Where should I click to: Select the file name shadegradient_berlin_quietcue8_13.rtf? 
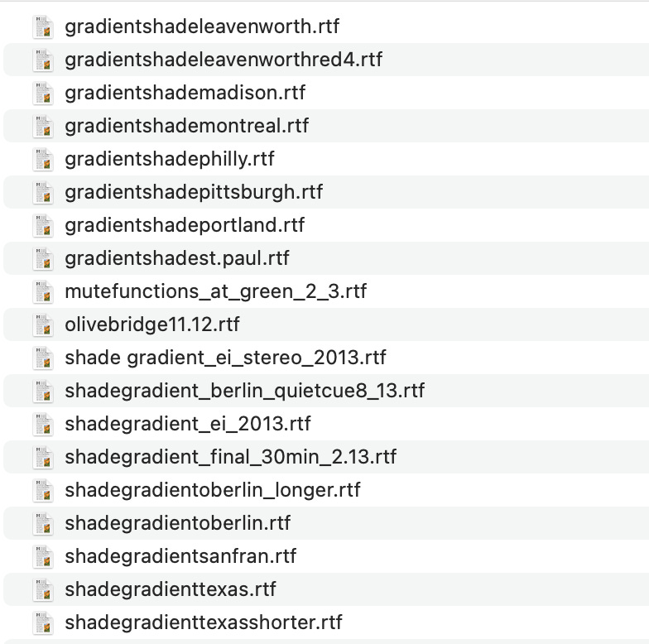[245, 391]
